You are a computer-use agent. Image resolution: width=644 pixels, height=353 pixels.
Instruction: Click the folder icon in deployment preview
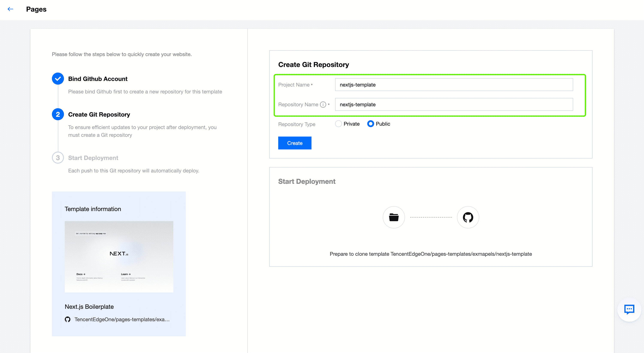click(x=393, y=217)
